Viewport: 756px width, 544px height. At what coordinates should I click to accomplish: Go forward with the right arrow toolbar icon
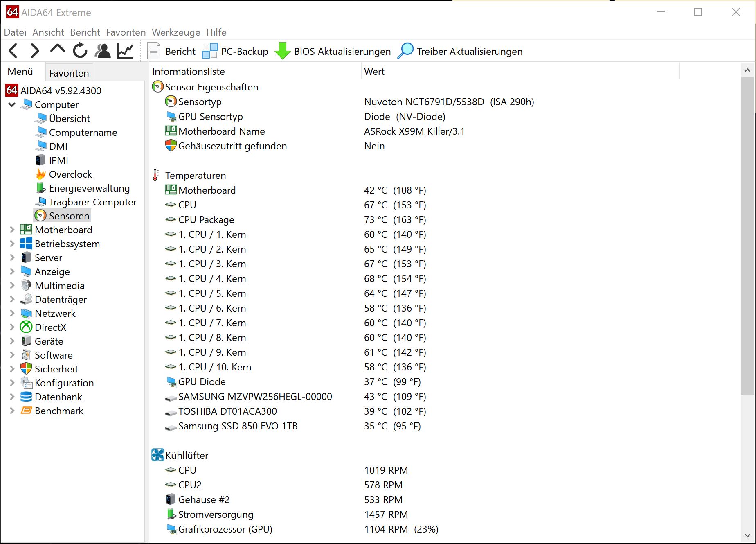tap(35, 51)
